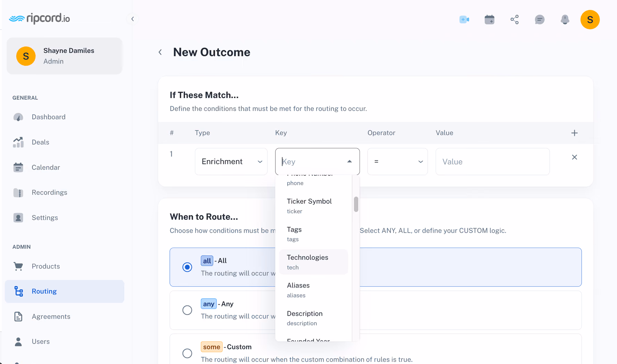This screenshot has width=617, height=364.
Task: Click the "all" badge label
Action: (207, 260)
